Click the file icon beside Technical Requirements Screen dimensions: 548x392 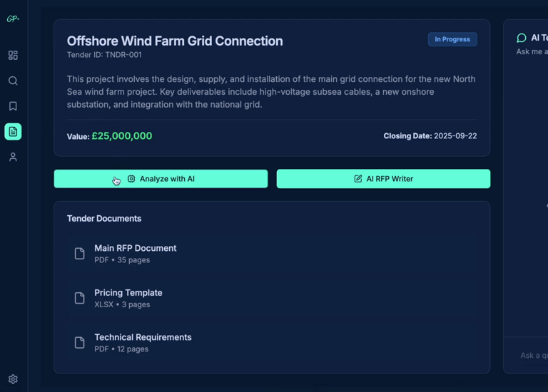[x=80, y=343]
